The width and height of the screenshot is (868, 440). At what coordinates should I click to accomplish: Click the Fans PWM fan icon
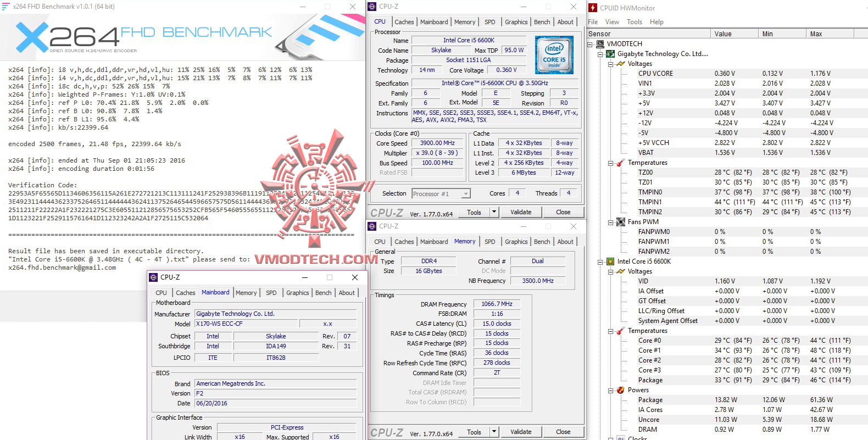(x=621, y=222)
